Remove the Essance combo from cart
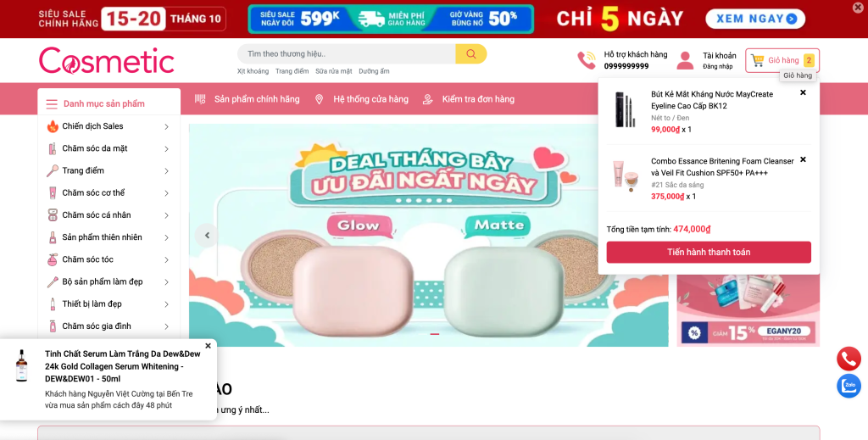 point(803,159)
